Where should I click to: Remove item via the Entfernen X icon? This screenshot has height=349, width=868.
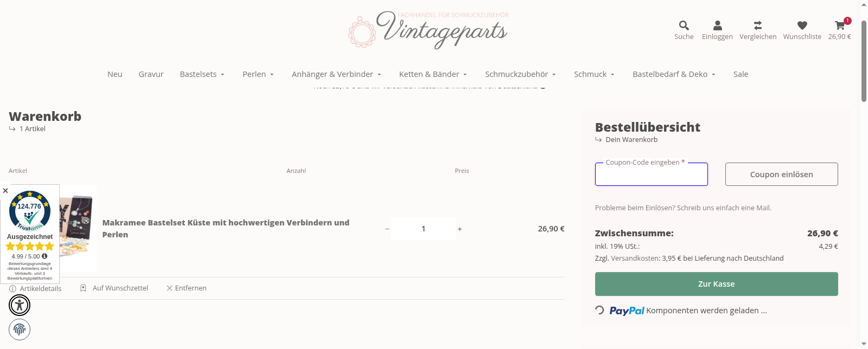169,288
